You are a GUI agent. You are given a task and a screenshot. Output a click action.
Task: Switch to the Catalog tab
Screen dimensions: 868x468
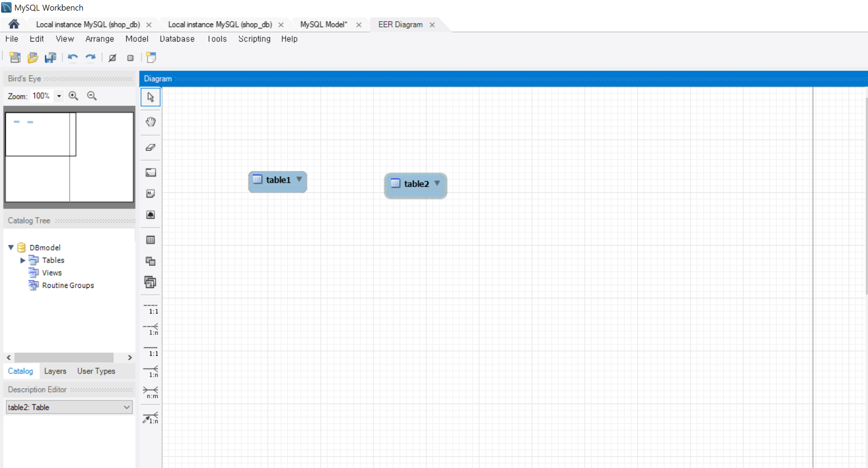coord(21,371)
